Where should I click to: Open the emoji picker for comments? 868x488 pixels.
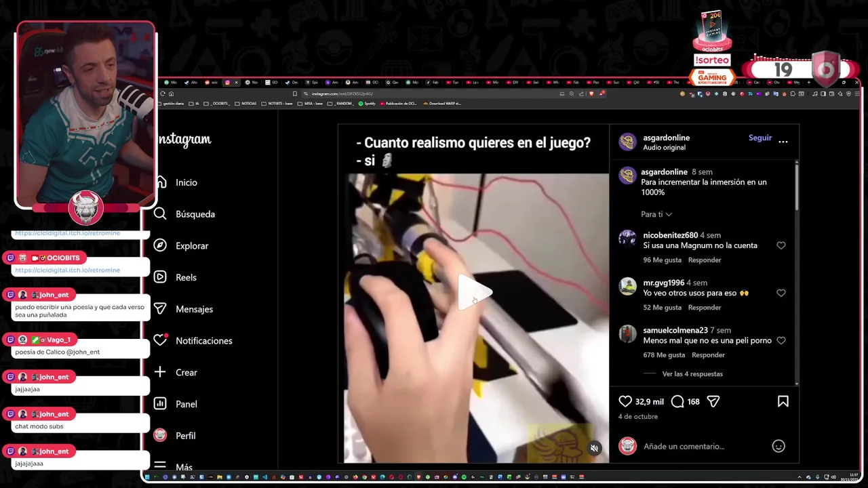click(778, 446)
